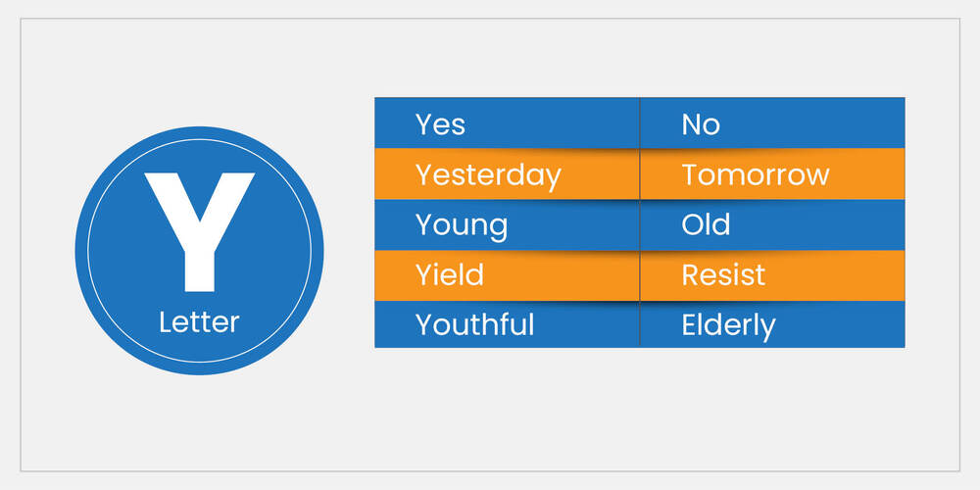Select the word "Young"
This screenshot has height=490, width=980.
point(462,224)
